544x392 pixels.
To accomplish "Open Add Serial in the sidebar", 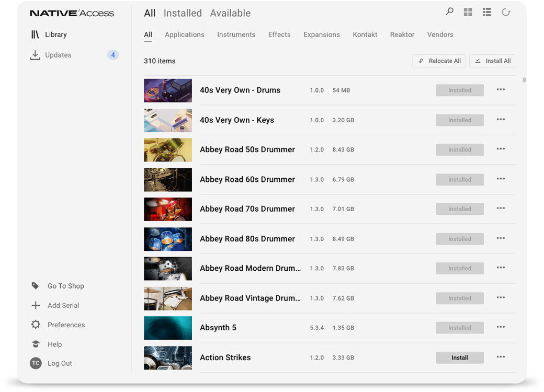I will click(x=63, y=305).
